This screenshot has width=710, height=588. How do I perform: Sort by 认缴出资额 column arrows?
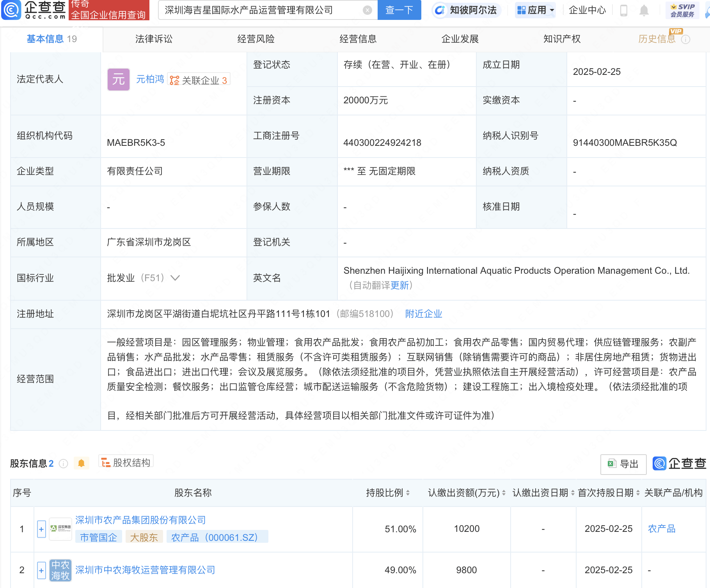pyautogui.click(x=504, y=493)
